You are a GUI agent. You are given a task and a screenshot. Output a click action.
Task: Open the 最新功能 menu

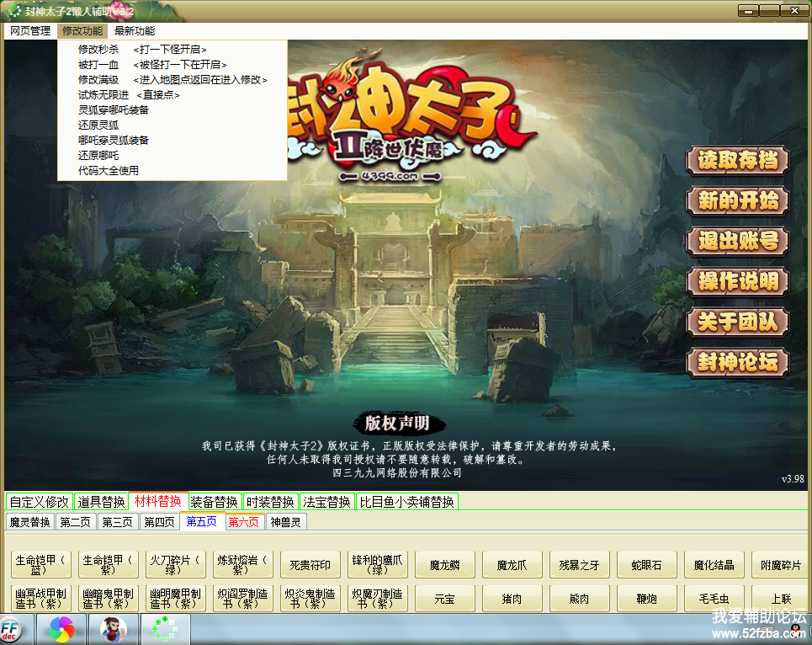click(135, 31)
